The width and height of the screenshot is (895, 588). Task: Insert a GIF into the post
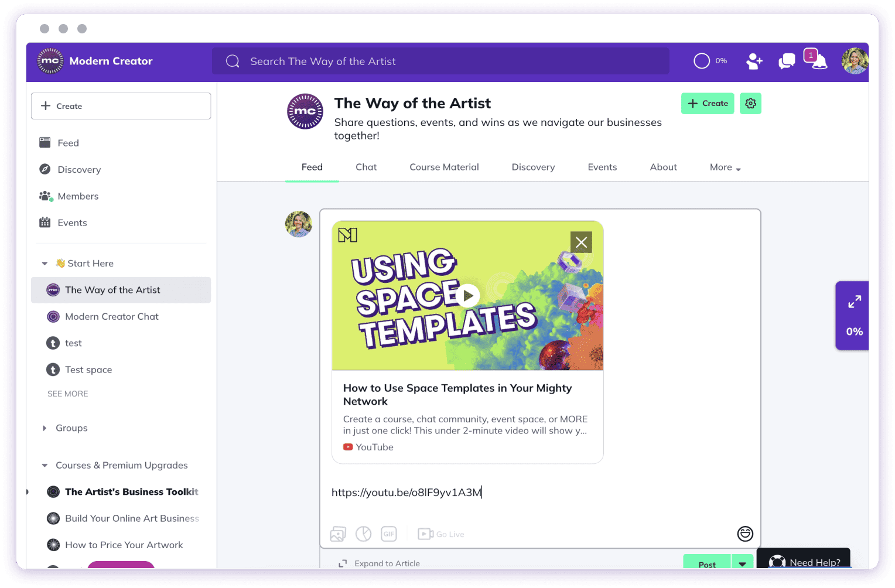tap(389, 534)
